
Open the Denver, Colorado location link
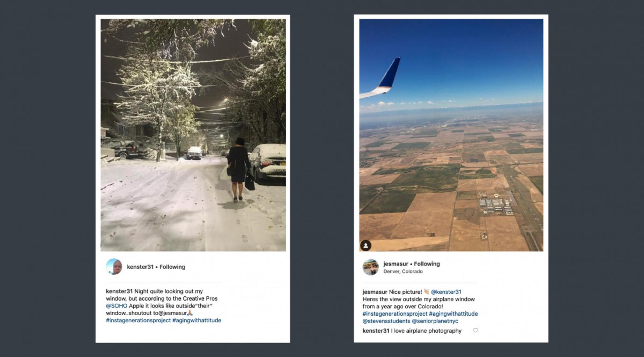(x=403, y=271)
